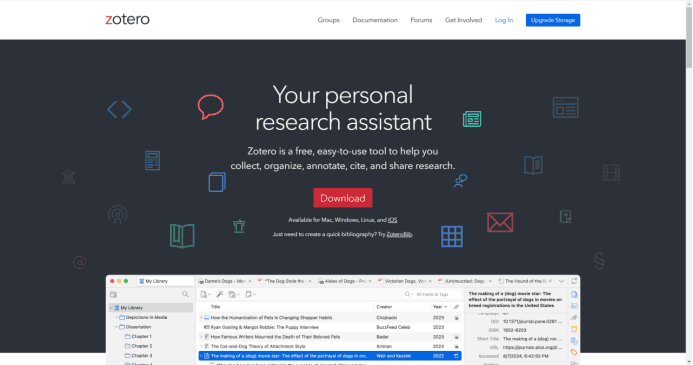Click the red envelope icon
The image size is (693, 365).
[500, 222]
